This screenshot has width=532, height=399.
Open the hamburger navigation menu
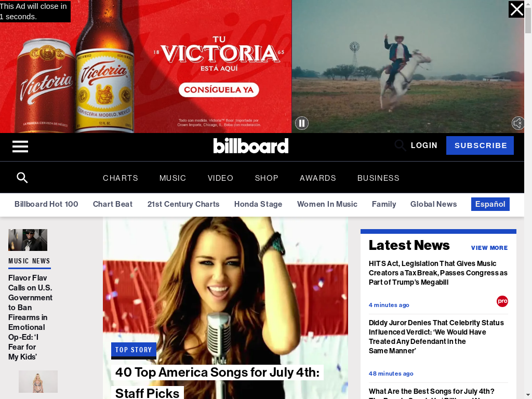click(20, 147)
